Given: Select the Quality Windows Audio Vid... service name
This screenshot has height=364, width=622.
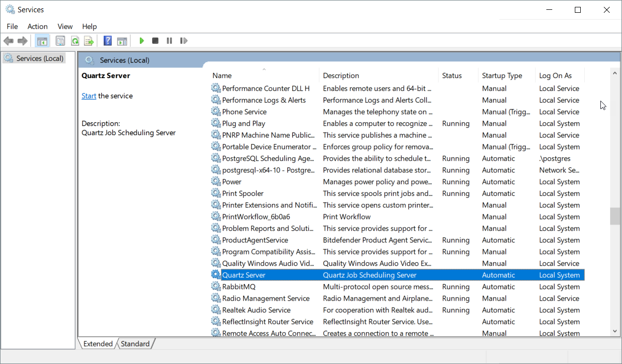Looking at the screenshot, I should (x=269, y=263).
